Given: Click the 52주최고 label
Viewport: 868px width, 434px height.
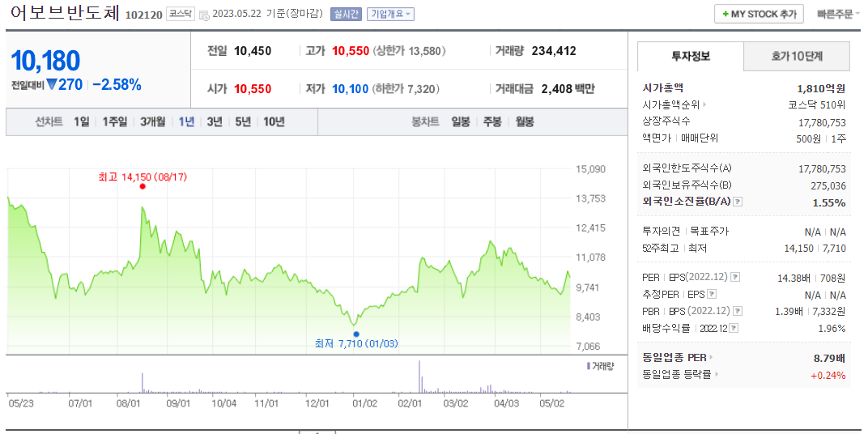Looking at the screenshot, I should click(662, 248).
